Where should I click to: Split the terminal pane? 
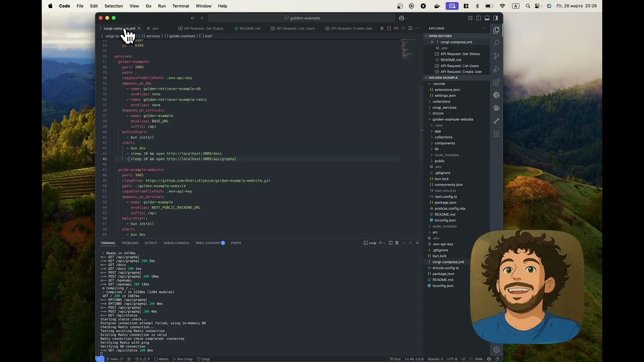(x=390, y=243)
